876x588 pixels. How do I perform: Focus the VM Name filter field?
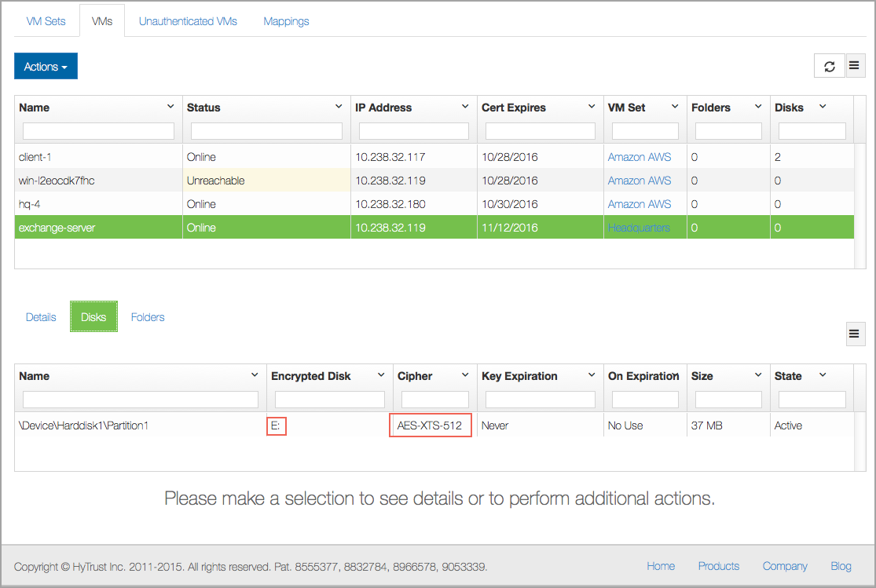click(x=98, y=131)
